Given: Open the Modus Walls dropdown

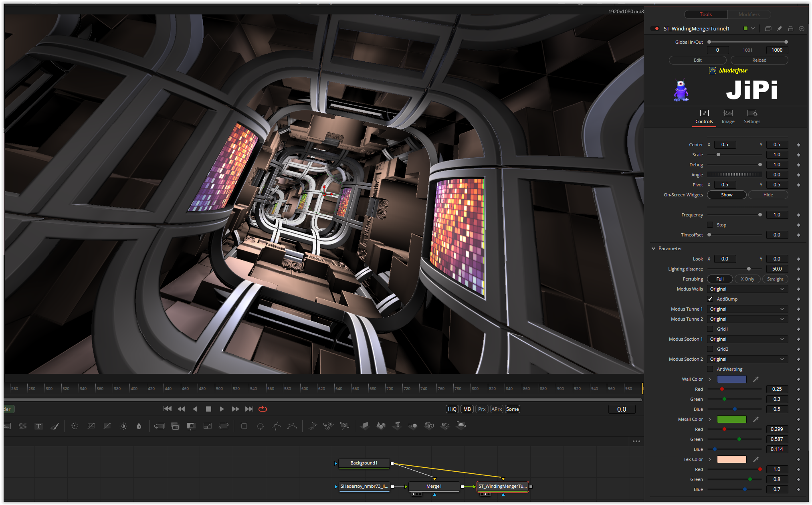Looking at the screenshot, I should [747, 289].
